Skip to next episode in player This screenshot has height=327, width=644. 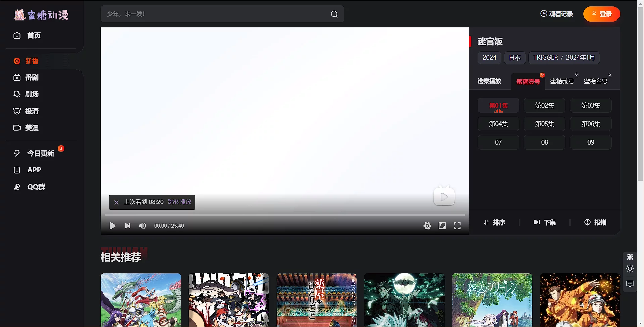pyautogui.click(x=127, y=226)
